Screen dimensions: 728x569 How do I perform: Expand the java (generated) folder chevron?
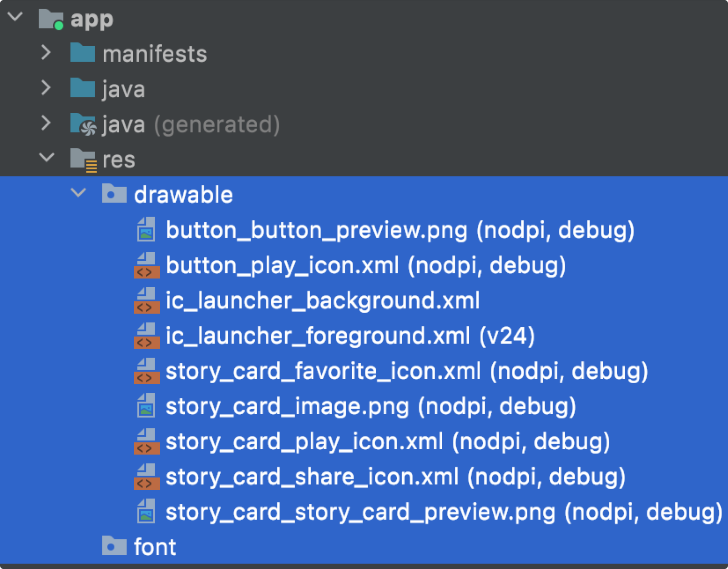click(x=46, y=123)
